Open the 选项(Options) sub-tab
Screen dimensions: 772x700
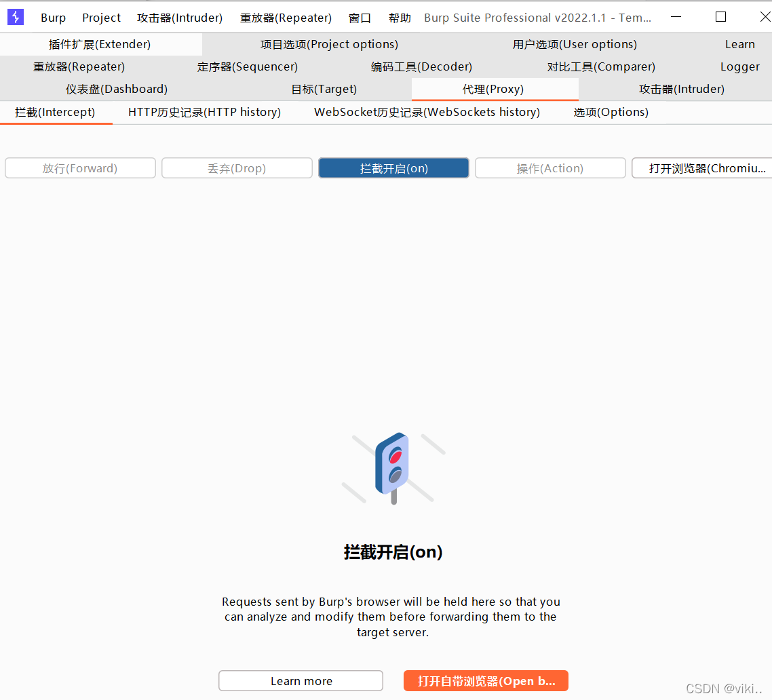coord(611,112)
